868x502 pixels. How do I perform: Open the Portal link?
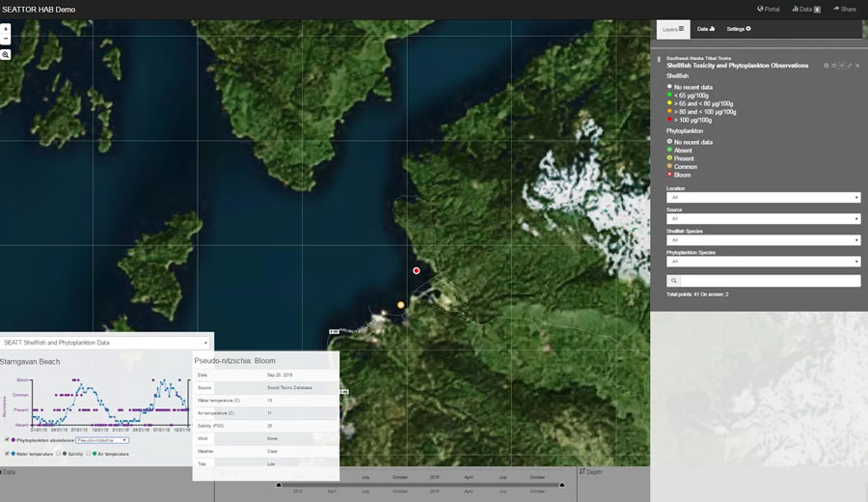pos(769,9)
